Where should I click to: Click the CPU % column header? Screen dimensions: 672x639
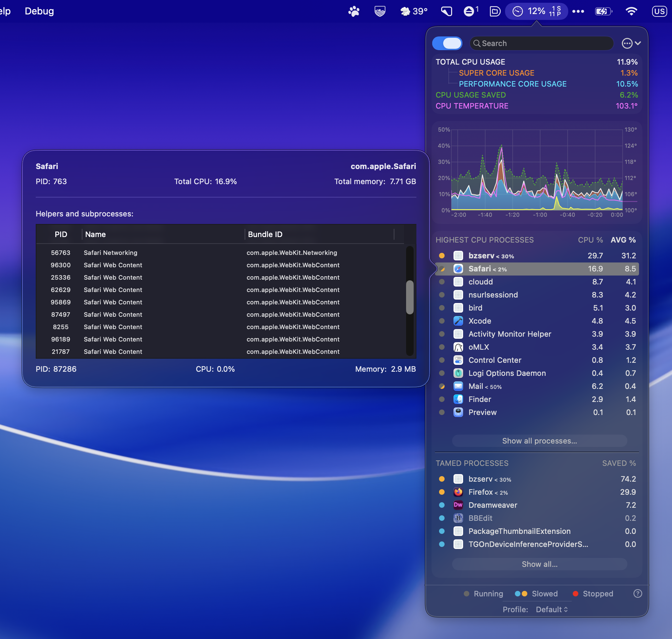pyautogui.click(x=590, y=240)
